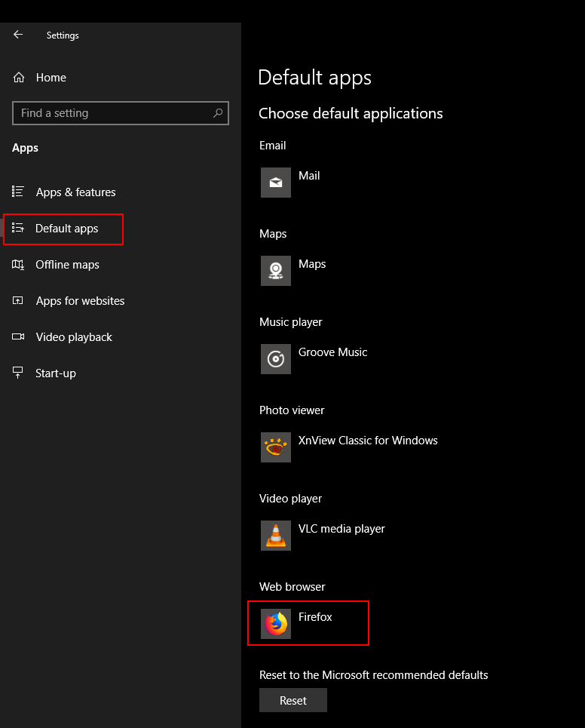This screenshot has height=728, width=585.
Task: Click the Default apps sidebar icon
Action: coord(17,228)
